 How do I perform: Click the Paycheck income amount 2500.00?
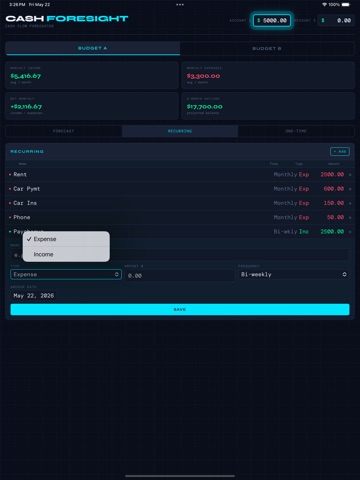tap(332, 231)
